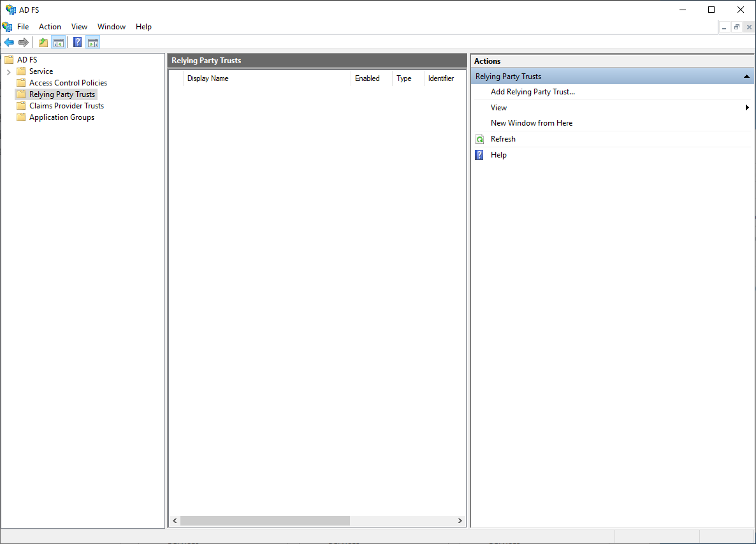This screenshot has height=544, width=756.
Task: Click the AD FS icon left of File menu
Action: click(8, 27)
